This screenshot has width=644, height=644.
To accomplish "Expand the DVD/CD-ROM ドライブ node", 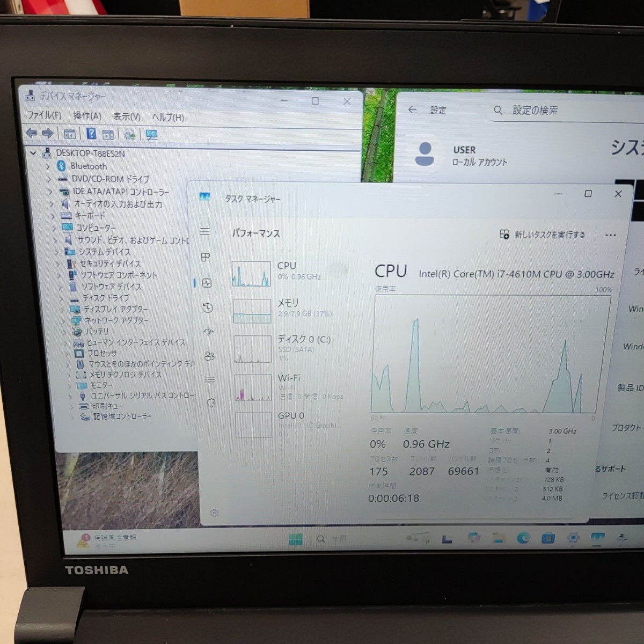I will tap(49, 179).
